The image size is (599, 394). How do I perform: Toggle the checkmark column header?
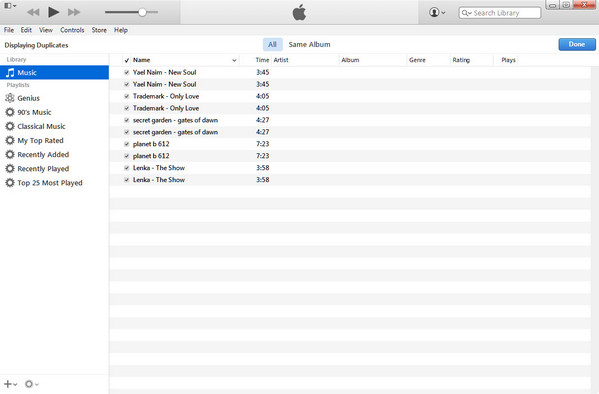point(126,60)
